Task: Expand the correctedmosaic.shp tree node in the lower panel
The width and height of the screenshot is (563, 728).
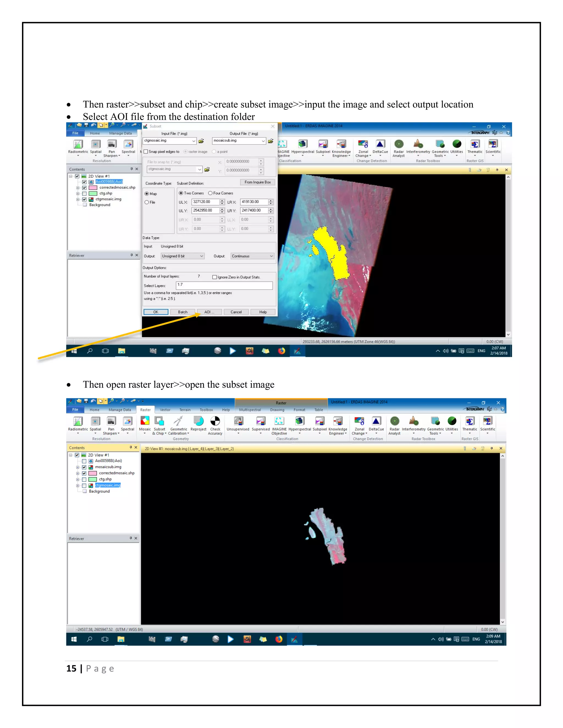Action: [x=78, y=473]
